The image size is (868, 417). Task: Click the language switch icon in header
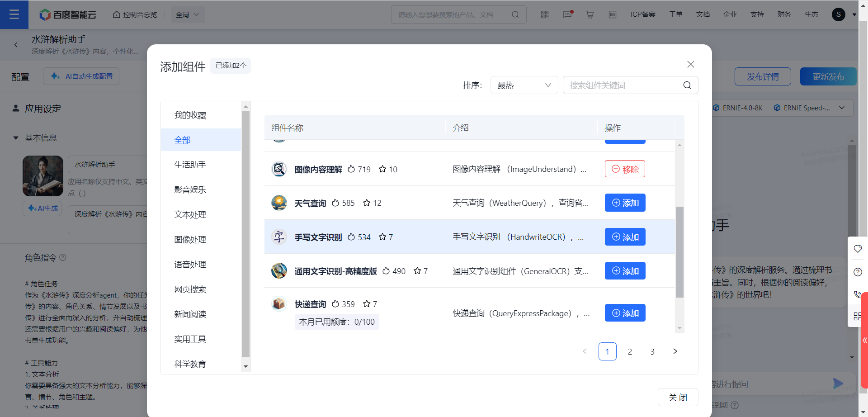click(613, 14)
